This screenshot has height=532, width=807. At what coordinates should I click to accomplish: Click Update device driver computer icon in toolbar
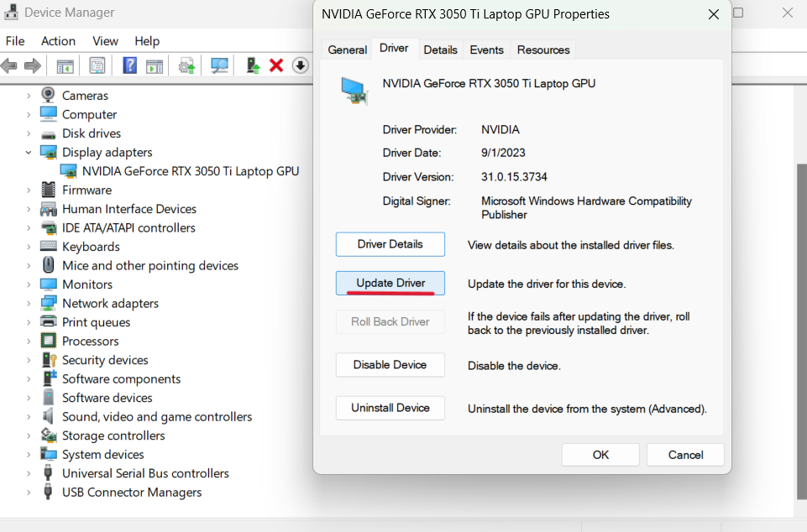pyautogui.click(x=253, y=65)
